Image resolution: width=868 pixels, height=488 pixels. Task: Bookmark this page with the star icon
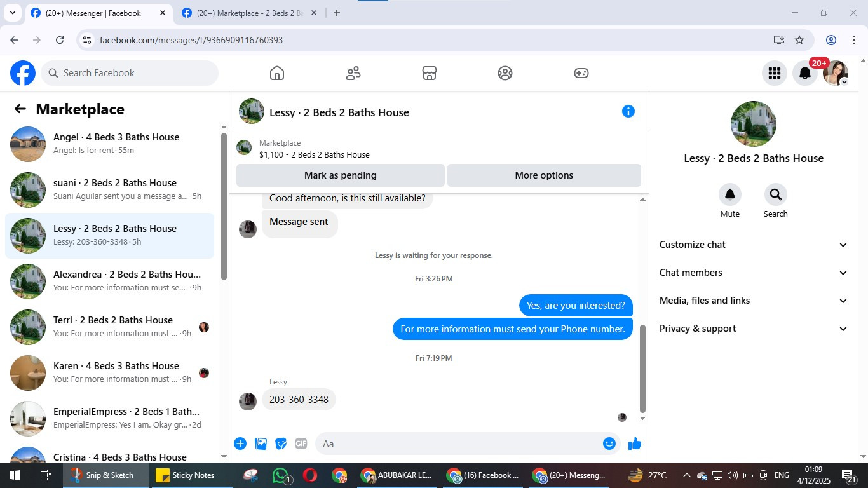click(x=799, y=40)
